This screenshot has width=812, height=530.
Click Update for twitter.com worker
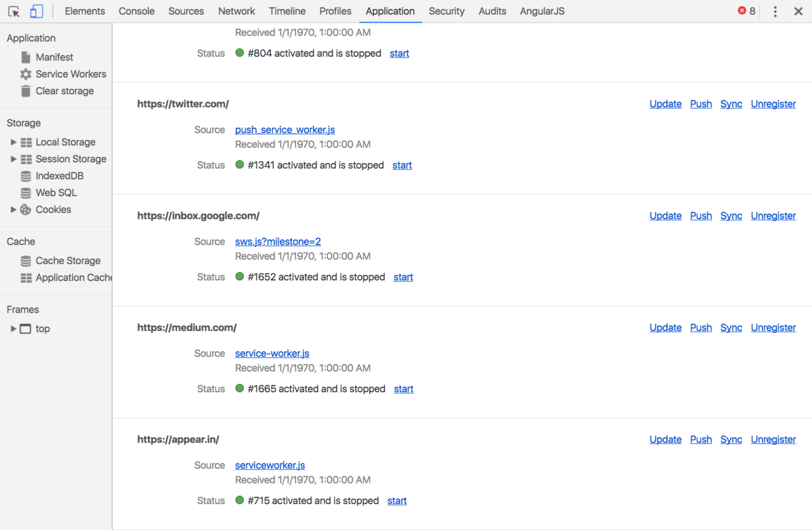tap(665, 104)
